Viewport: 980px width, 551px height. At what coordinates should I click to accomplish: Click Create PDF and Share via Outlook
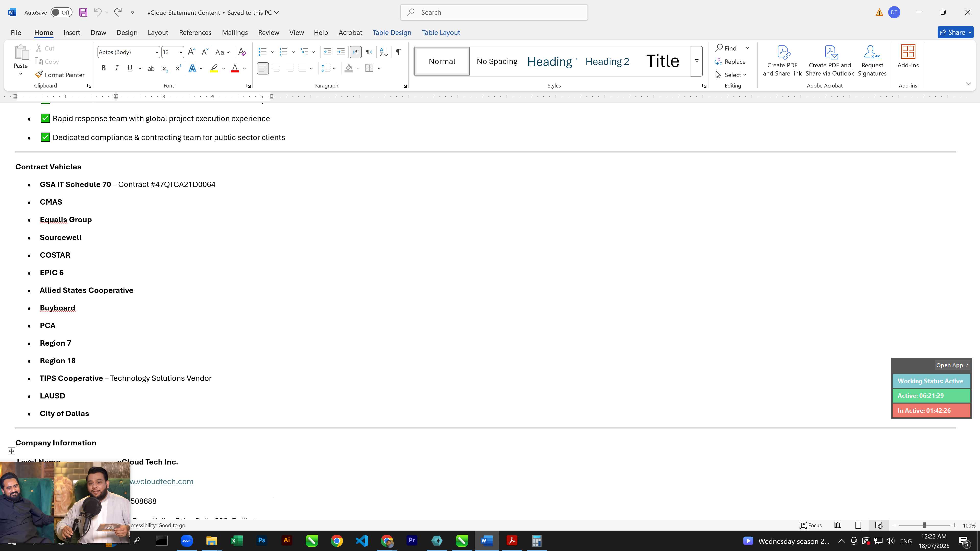point(830,61)
